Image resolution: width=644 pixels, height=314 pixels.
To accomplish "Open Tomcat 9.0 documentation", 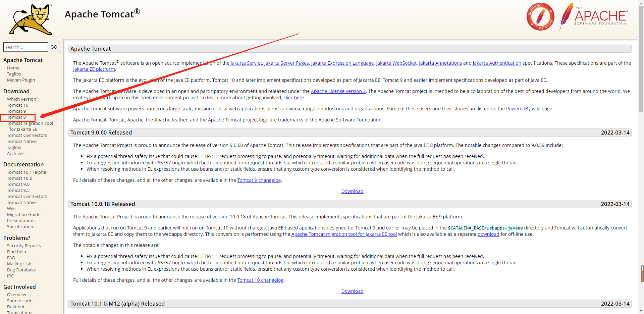I will coord(18,184).
